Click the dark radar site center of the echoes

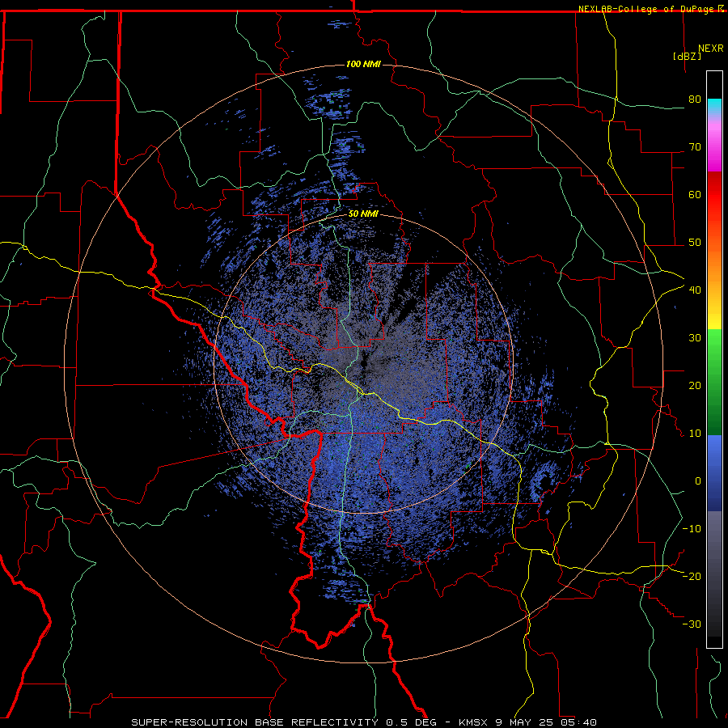tap(363, 363)
